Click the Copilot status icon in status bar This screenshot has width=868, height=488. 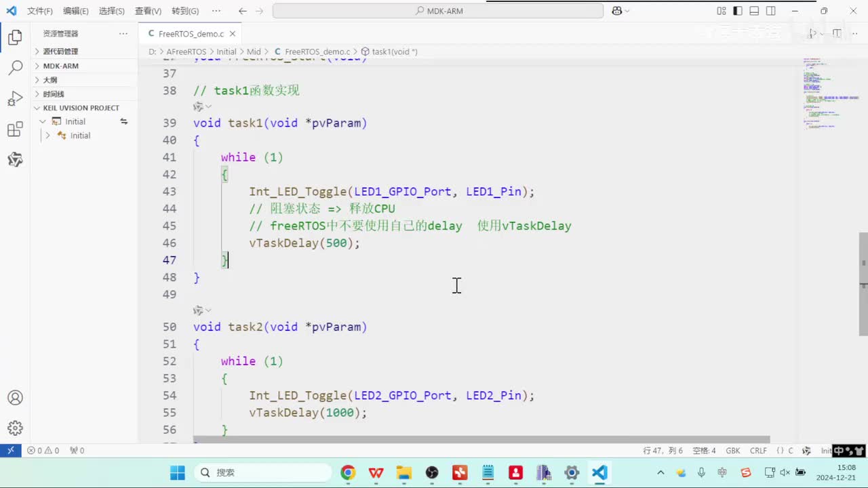[x=806, y=450]
